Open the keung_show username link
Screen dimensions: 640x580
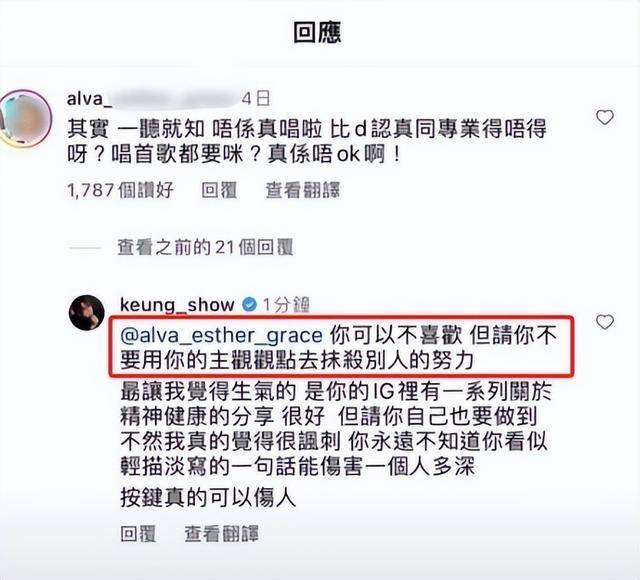coord(178,305)
